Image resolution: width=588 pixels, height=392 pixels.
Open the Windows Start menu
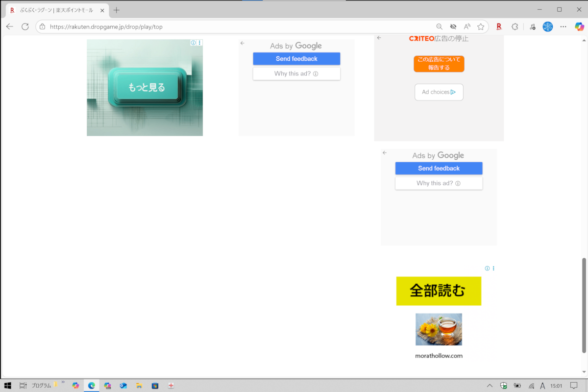point(8,386)
